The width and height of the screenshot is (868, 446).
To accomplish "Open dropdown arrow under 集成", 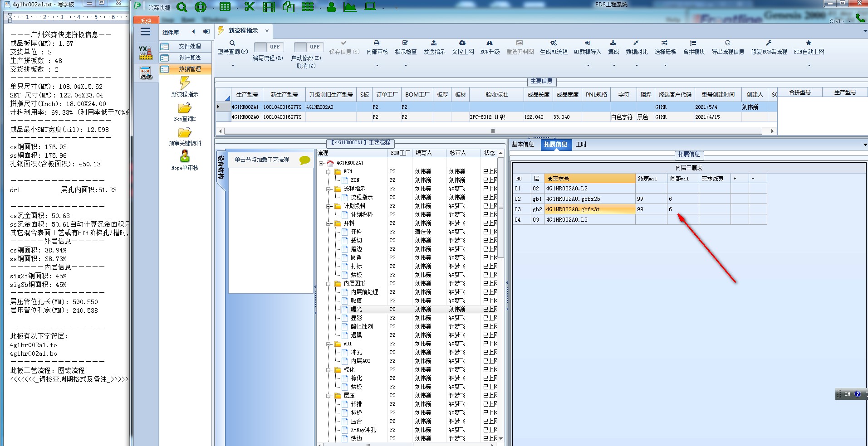I will 614,66.
